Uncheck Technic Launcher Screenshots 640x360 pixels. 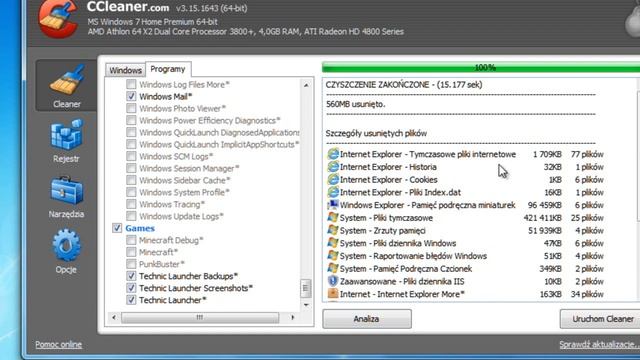click(x=131, y=288)
